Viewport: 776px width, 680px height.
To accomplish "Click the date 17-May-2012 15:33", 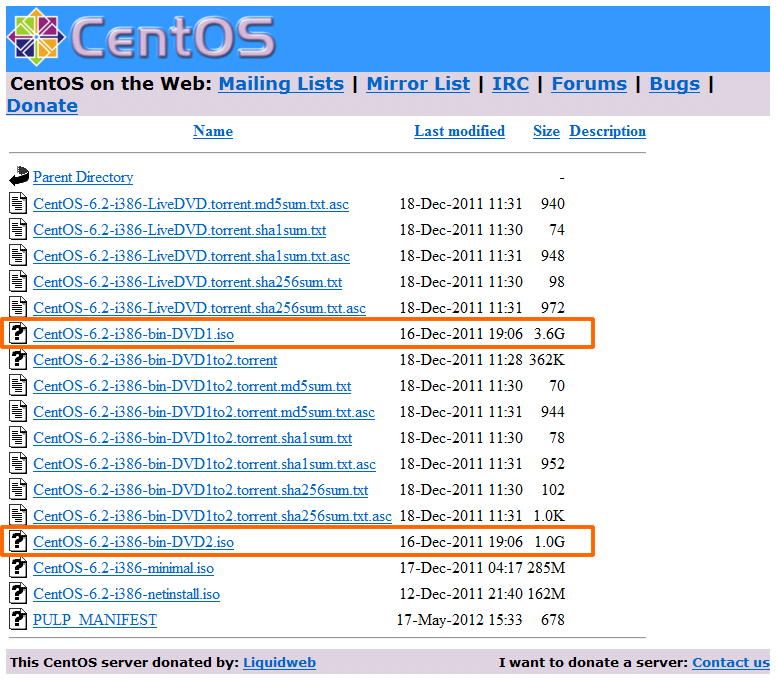I will pos(459,620).
